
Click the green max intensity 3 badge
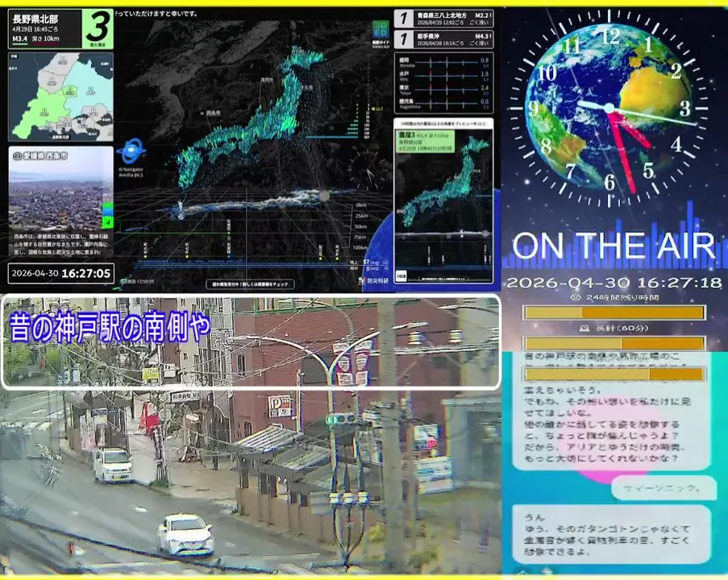(98, 29)
